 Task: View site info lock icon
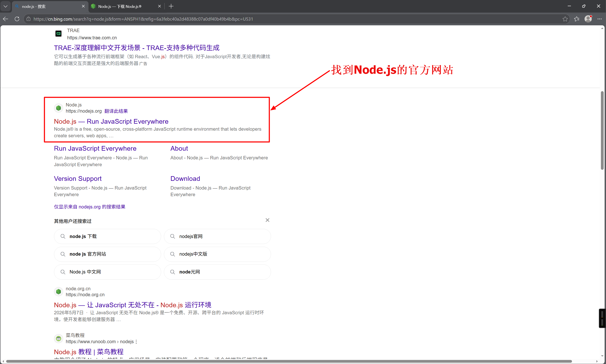28,19
